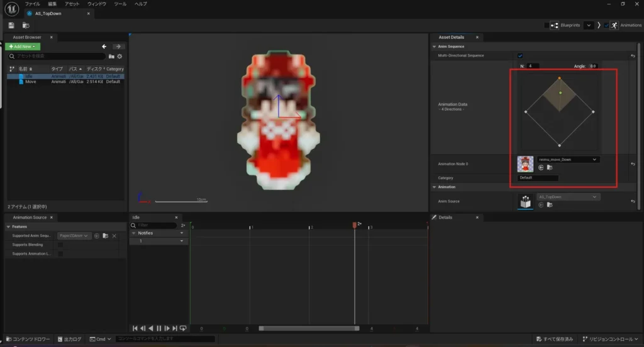Go back in Asset Browser history
Screen dimensions: 644x347
pos(104,47)
